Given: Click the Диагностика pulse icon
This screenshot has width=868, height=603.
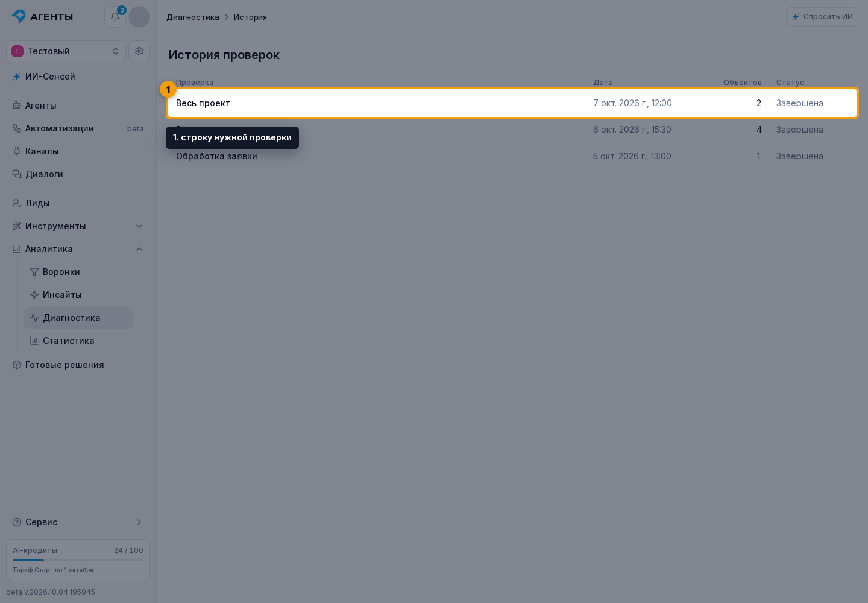Looking at the screenshot, I should 34,318.
